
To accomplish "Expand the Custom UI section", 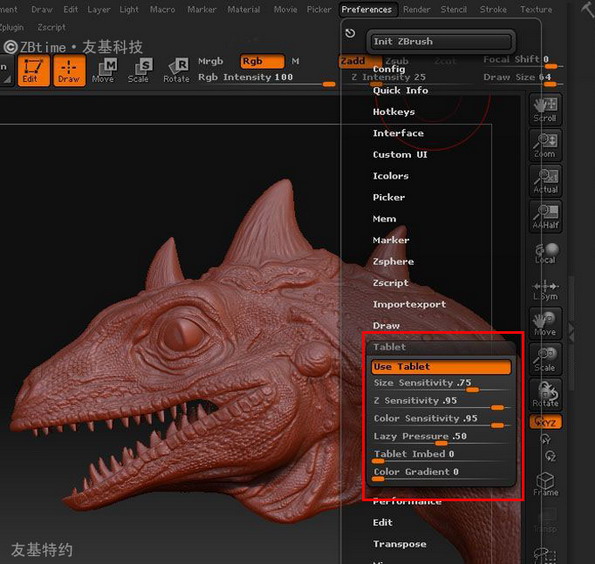I will [x=400, y=154].
